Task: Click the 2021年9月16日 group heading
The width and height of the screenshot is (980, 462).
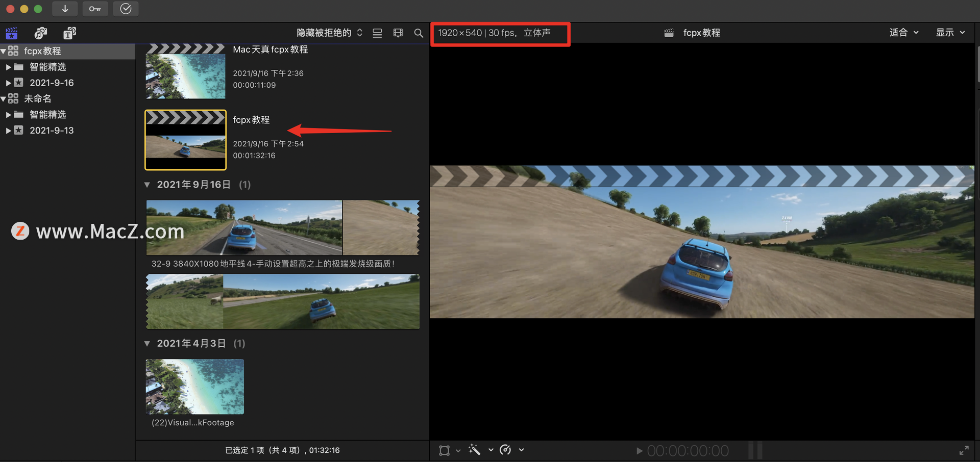Action: click(193, 185)
